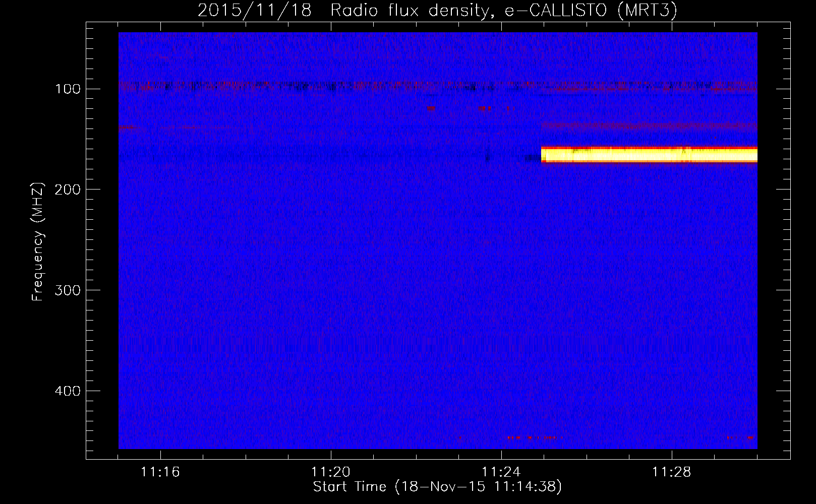This screenshot has height=504, width=816.
Task: Click the '300' frequency tick label
Action: point(68,290)
